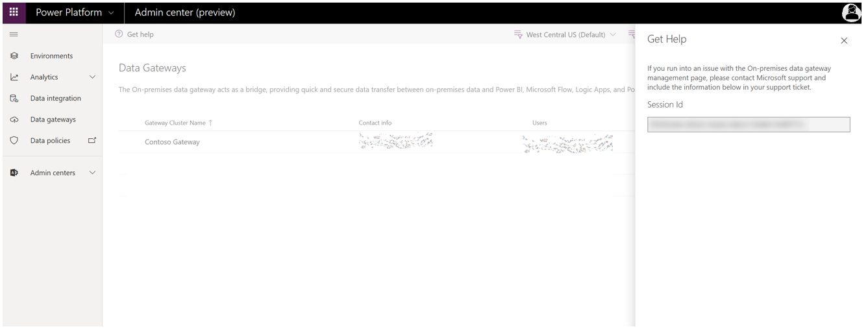
Task: Sort by Gateway Cluster Name column
Action: (175, 123)
